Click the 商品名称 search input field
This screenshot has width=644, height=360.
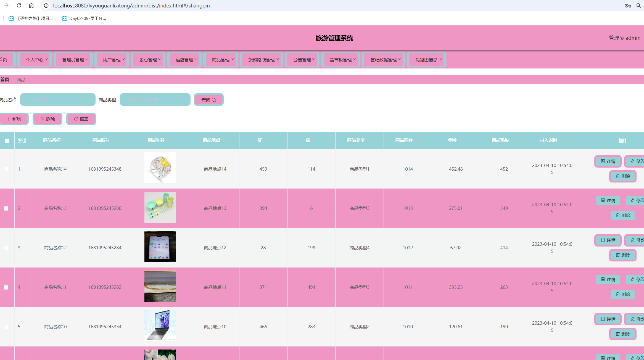pos(58,100)
